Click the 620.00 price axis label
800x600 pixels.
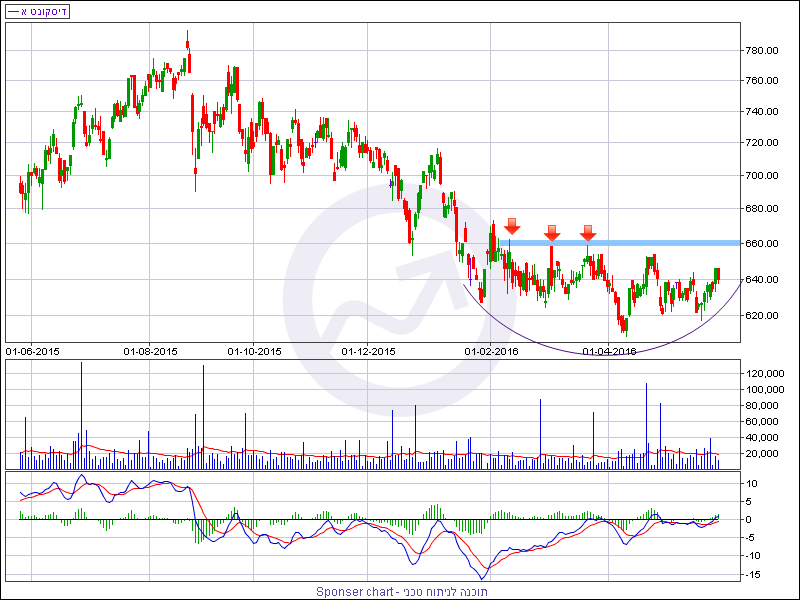[x=762, y=316]
